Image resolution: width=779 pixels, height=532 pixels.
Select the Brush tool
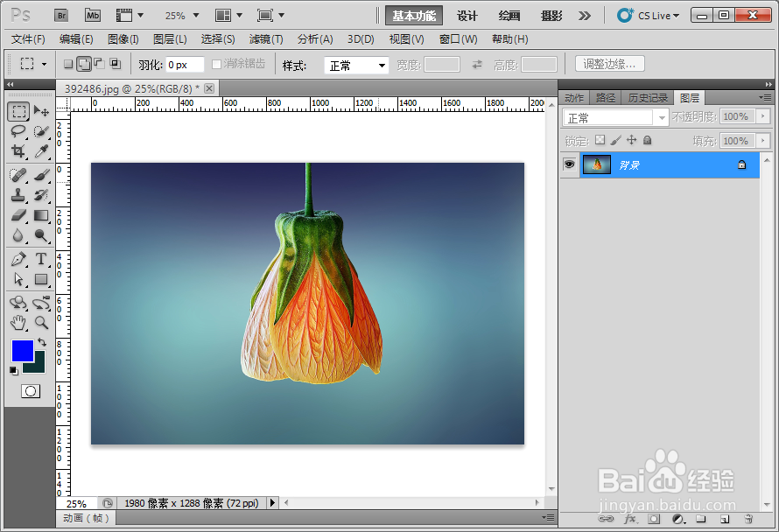click(42, 175)
